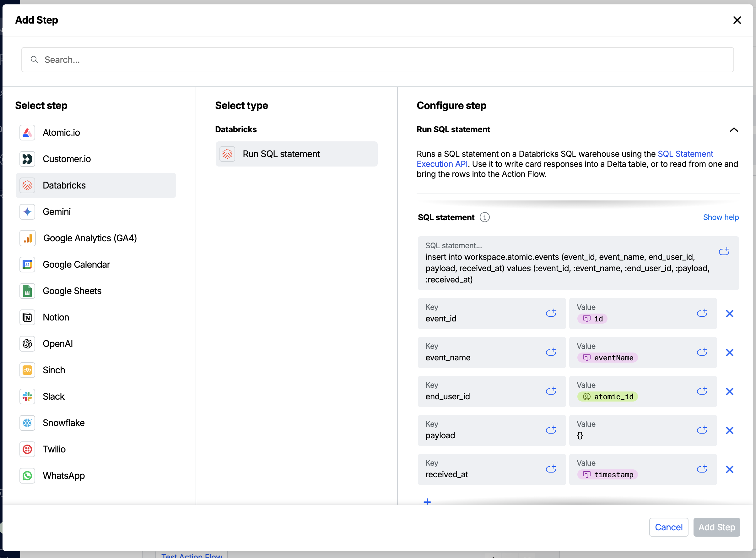Insert variable into atomic_id value field
Screen dimensions: 756x558
coord(702,391)
